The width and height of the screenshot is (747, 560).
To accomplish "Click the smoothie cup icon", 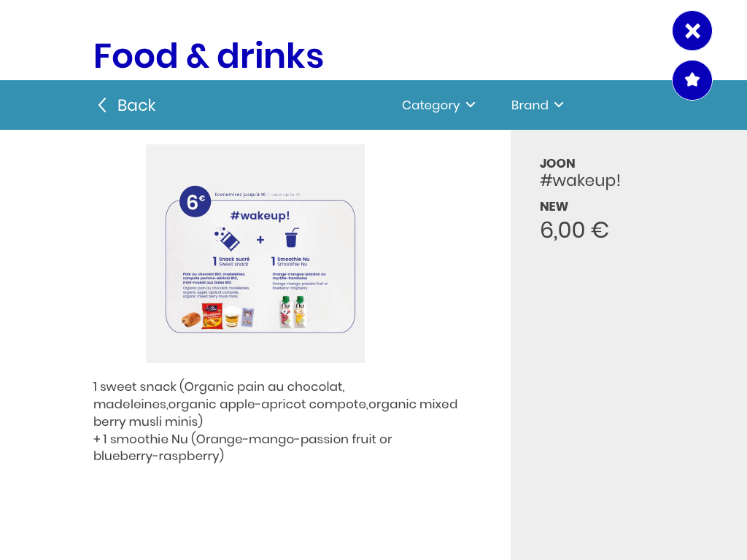I will (292, 237).
